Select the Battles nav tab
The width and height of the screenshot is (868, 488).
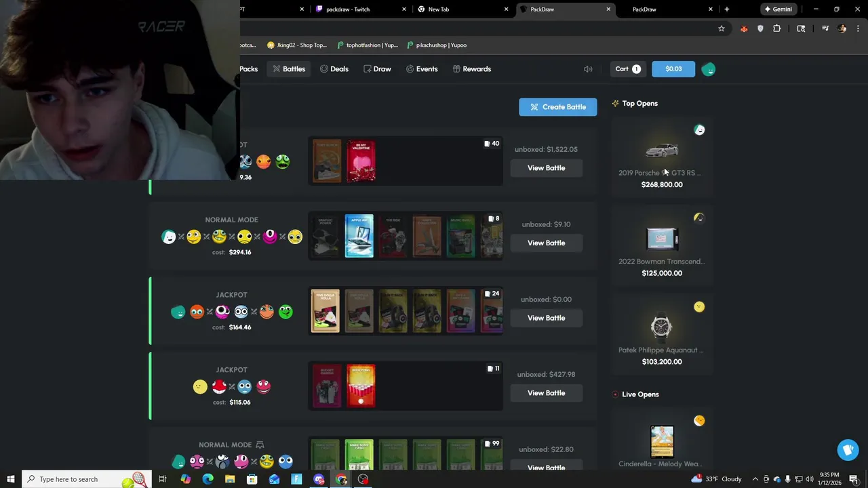pos(289,69)
